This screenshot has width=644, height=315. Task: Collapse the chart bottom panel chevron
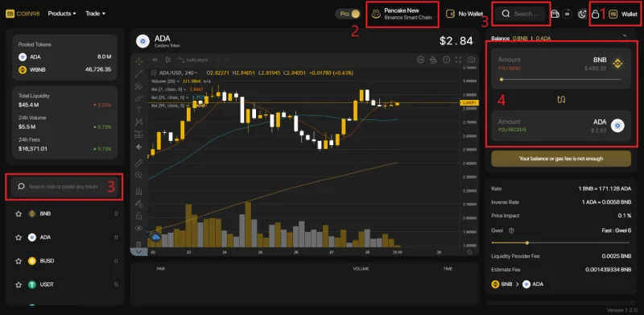[x=138, y=251]
